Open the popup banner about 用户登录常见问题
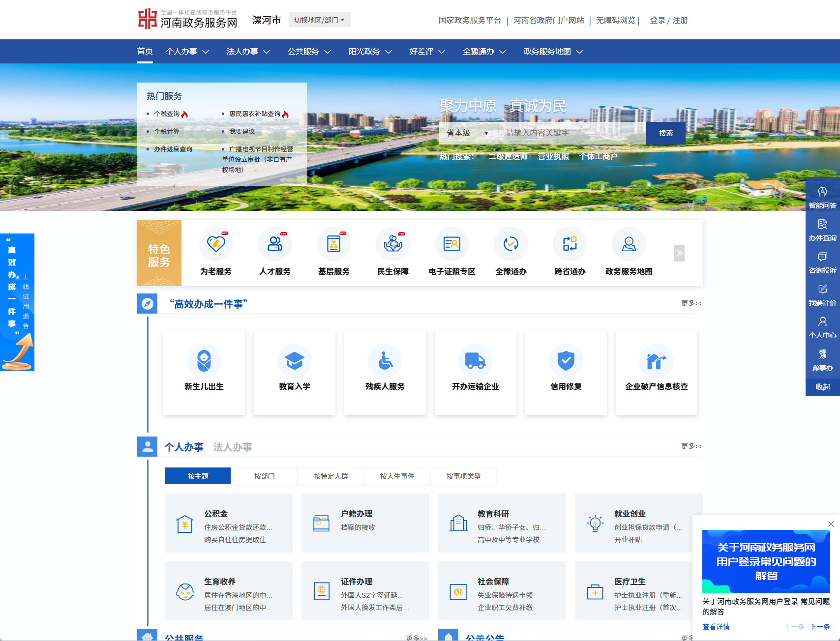This screenshot has height=641, width=840. (x=766, y=561)
